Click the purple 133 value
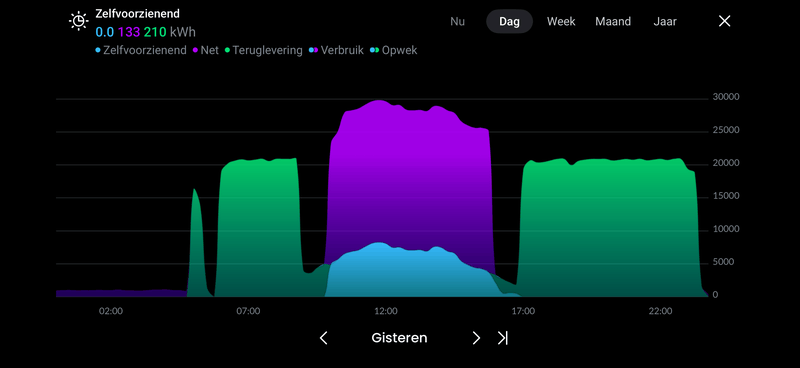Image resolution: width=800 pixels, height=368 pixels. pos(129,33)
